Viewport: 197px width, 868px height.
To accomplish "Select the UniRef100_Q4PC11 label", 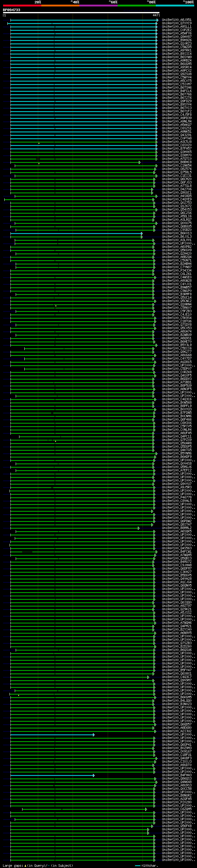I will point(177,437).
